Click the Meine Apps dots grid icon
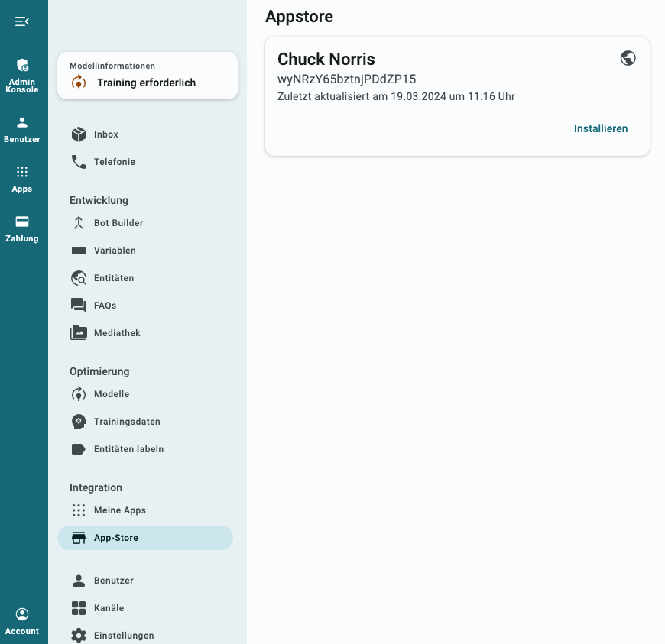 [79, 510]
